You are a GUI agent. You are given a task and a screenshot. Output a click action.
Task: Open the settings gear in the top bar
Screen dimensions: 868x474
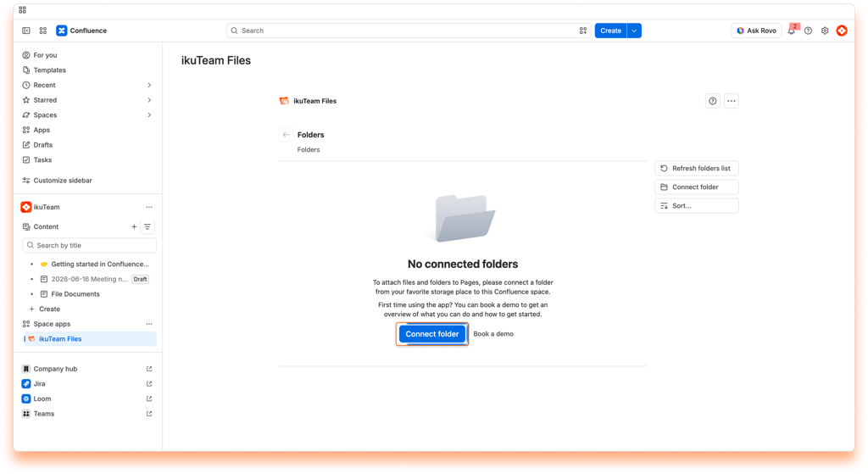[x=825, y=31]
